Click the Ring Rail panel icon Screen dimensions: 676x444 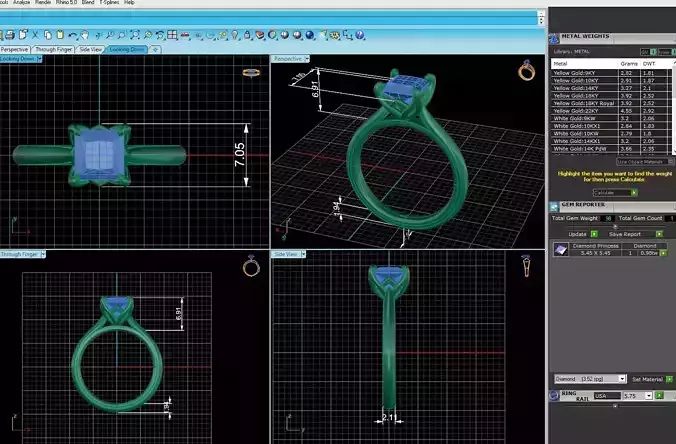(x=554, y=395)
